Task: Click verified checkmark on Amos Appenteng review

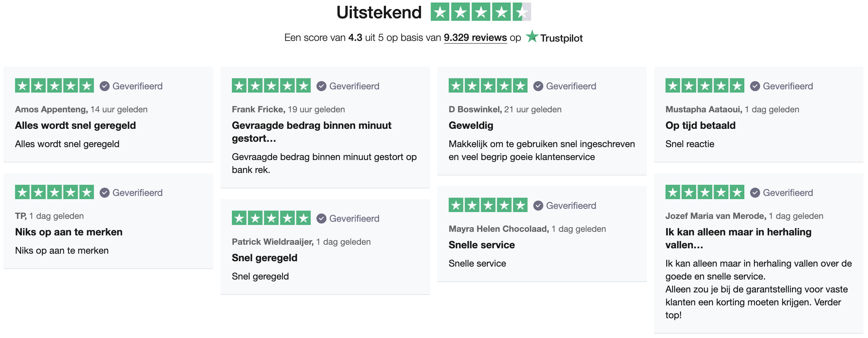Action: click(x=105, y=86)
